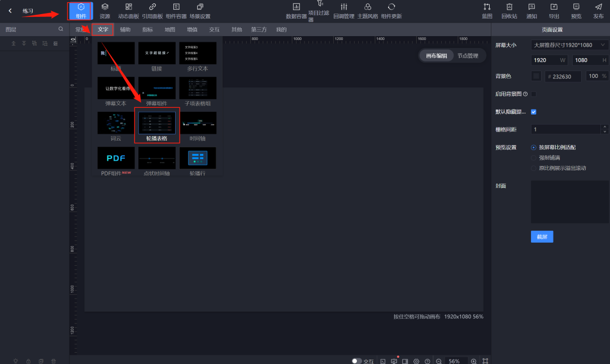Click the background opacity 100 field

pos(597,76)
